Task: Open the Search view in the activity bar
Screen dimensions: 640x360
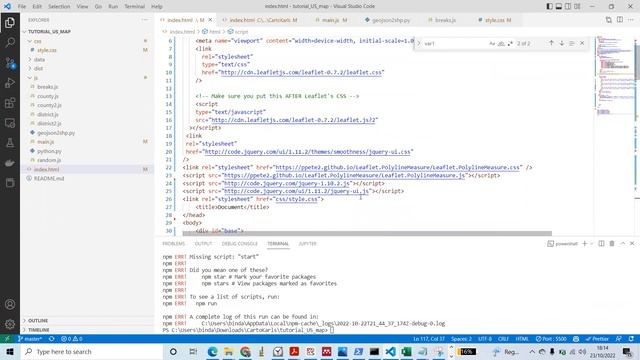Action: coord(10,42)
